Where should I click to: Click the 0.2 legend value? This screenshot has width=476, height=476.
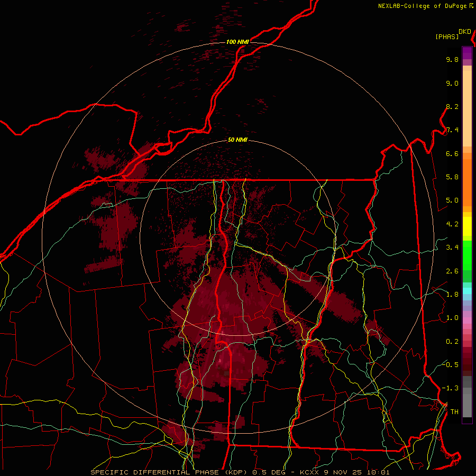452,342
